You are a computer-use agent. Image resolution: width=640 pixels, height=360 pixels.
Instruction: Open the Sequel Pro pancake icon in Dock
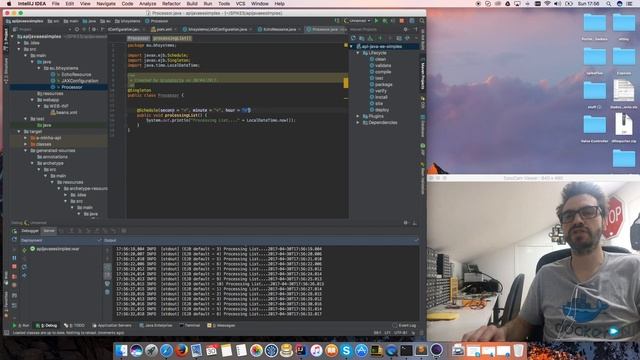(286, 350)
